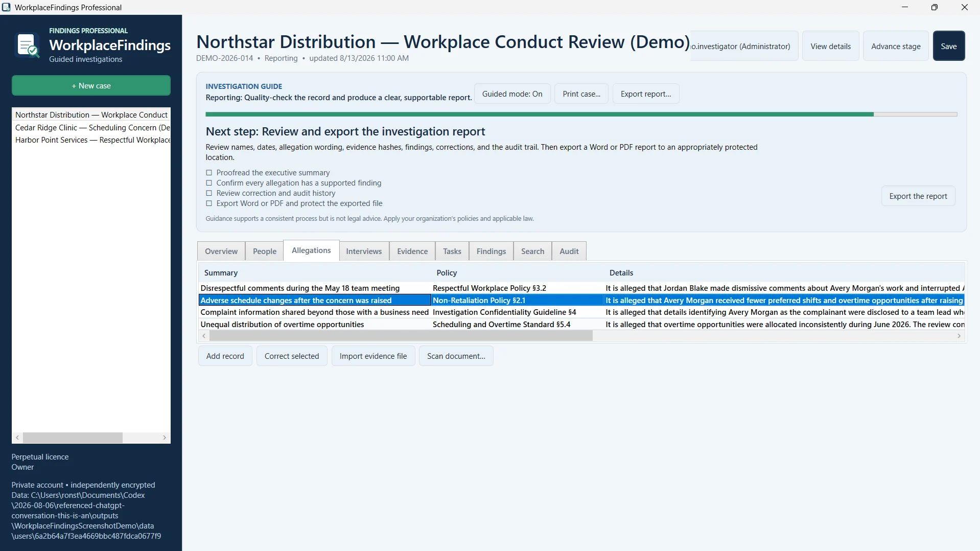
Task: Open the Search tab
Action: pos(532,251)
